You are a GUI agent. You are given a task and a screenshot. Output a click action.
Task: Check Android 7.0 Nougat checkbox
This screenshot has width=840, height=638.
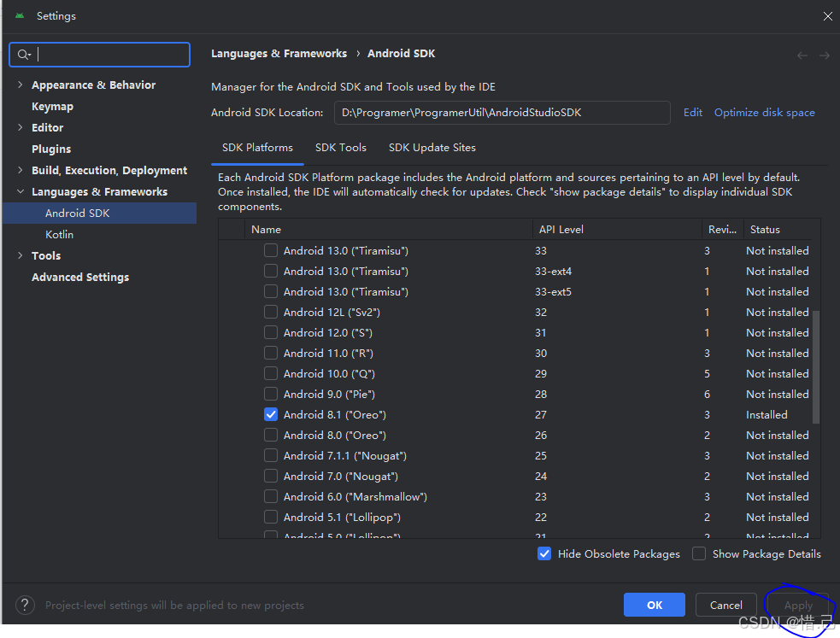271,477
